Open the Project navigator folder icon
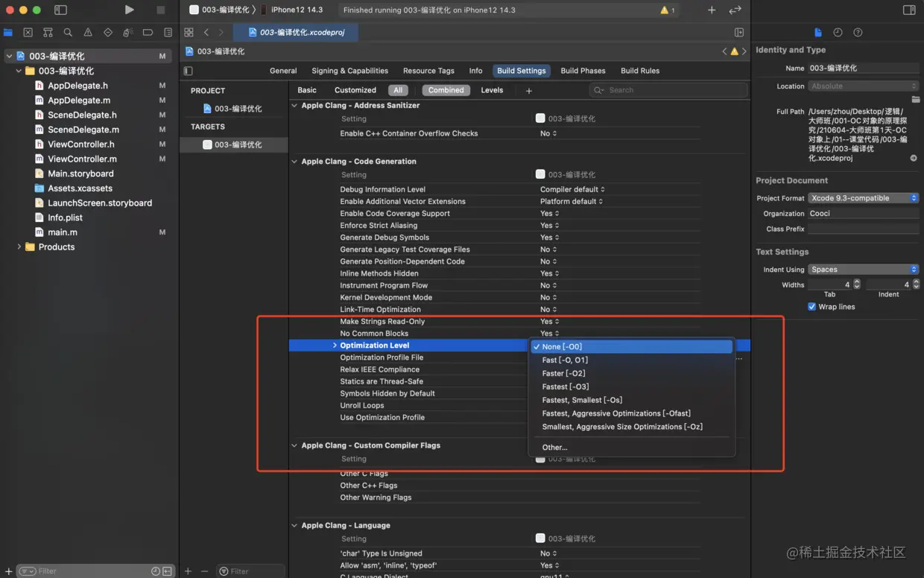Viewport: 924px width, 578px height. tap(8, 32)
